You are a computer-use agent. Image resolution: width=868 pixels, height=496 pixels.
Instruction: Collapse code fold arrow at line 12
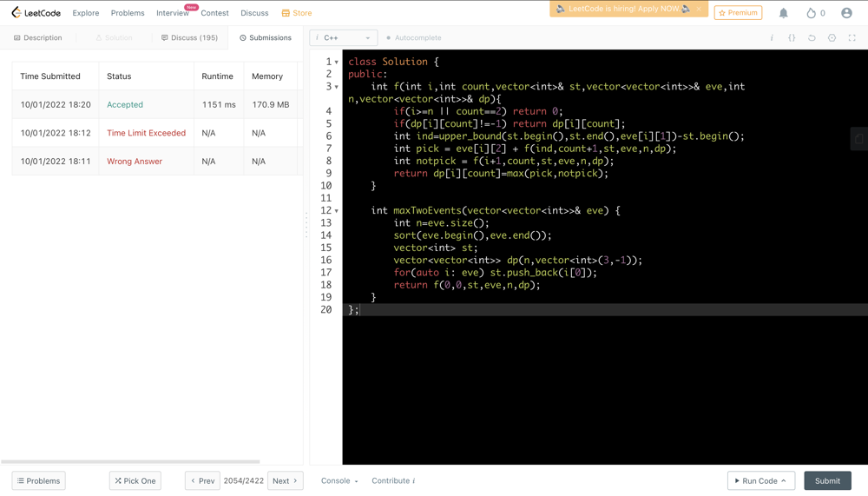(337, 211)
